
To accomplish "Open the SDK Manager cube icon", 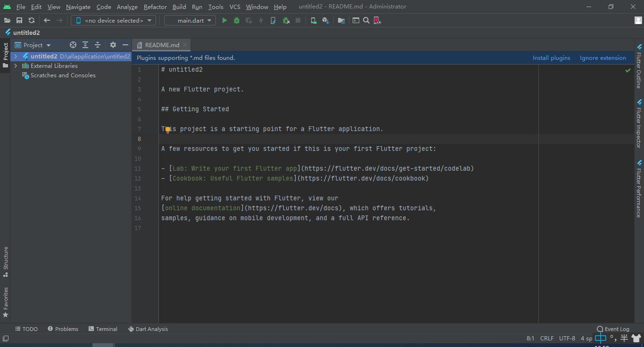I will (325, 20).
